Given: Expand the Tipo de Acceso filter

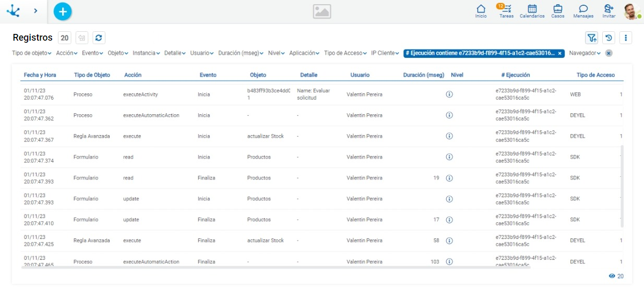Looking at the screenshot, I should click(345, 53).
